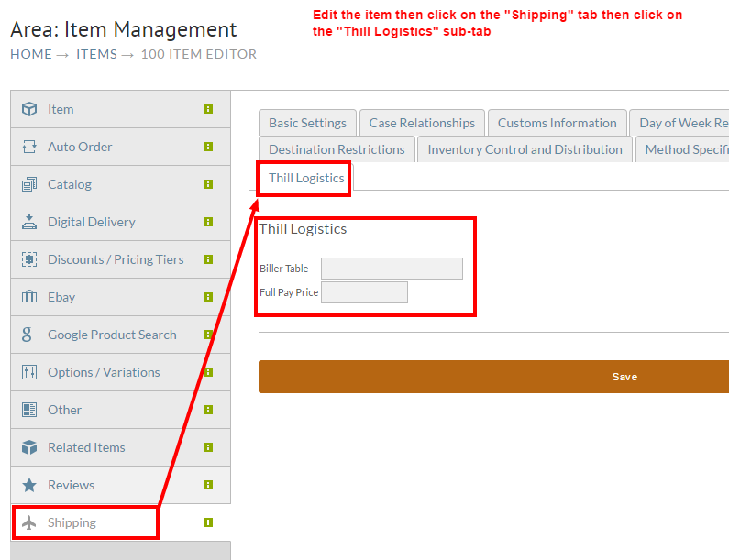Click the Biller Table input field
Image resolution: width=729 pixels, height=560 pixels.
point(392,269)
